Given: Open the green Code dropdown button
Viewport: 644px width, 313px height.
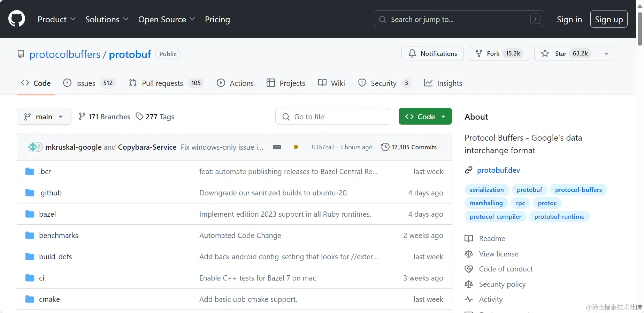Looking at the screenshot, I should [x=425, y=116].
